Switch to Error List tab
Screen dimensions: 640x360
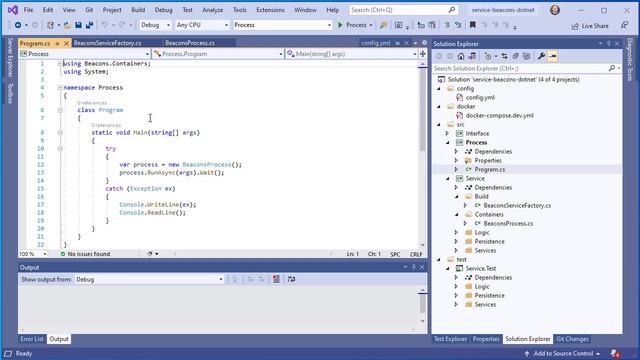point(32,339)
